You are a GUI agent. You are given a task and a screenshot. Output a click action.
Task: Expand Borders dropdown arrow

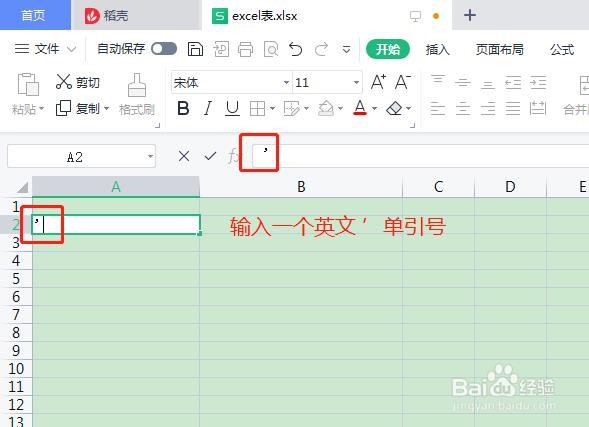pos(272,109)
